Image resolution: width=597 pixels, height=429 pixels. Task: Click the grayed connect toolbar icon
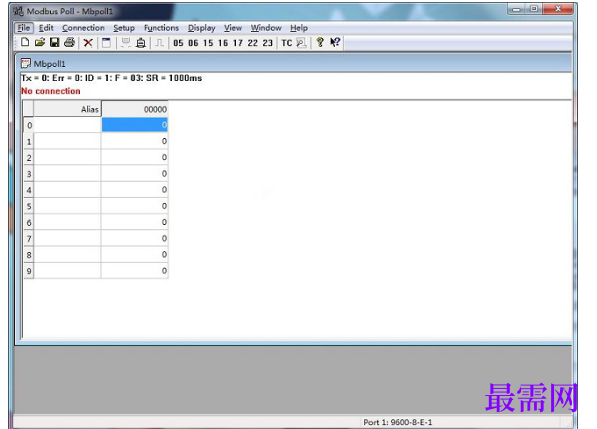point(126,43)
